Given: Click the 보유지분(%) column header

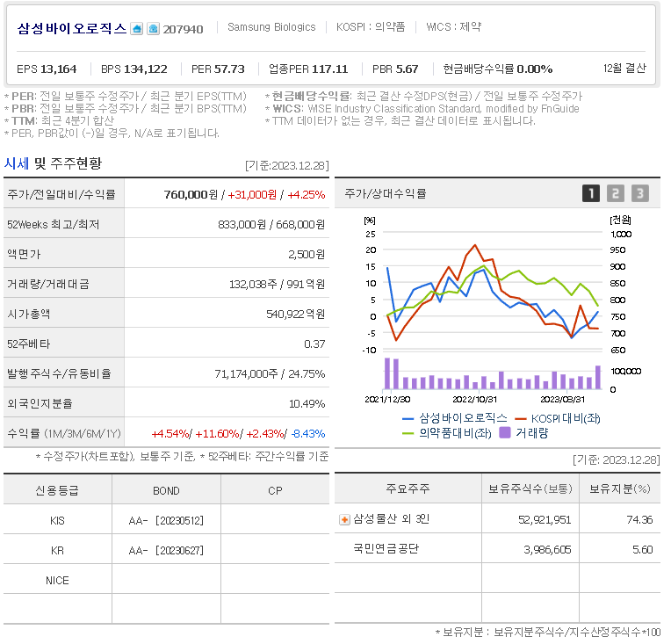Looking at the screenshot, I should coord(620,488).
